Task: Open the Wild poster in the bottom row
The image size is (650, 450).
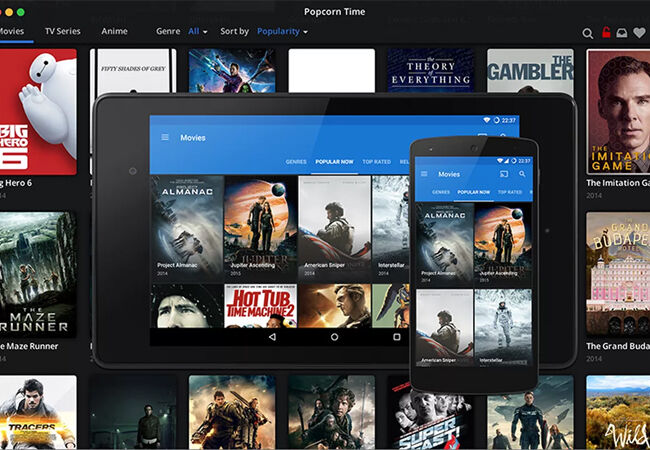Action: pos(618,412)
